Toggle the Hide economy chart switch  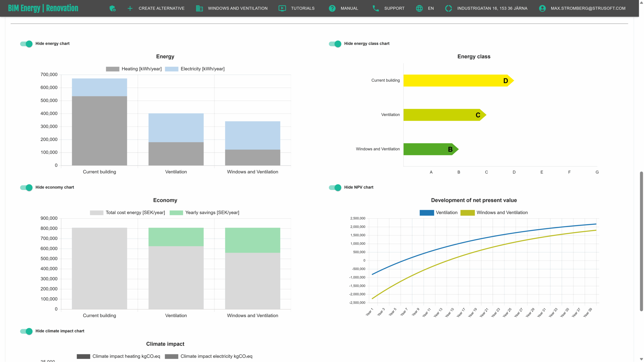pos(26,188)
